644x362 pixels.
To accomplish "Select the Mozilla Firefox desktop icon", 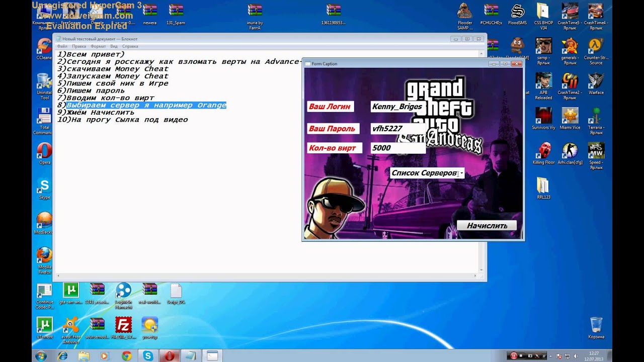I will click(44, 260).
